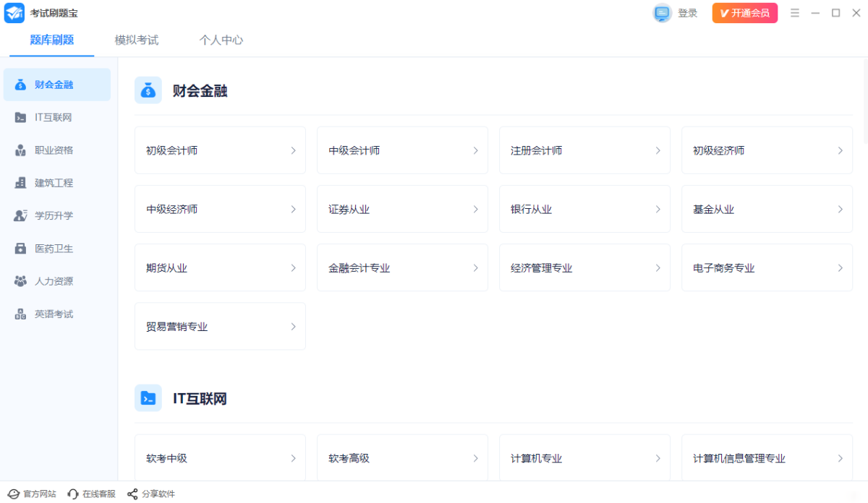The image size is (868, 503).
Task: Click 分享软件 share icon in footer
Action: click(132, 494)
